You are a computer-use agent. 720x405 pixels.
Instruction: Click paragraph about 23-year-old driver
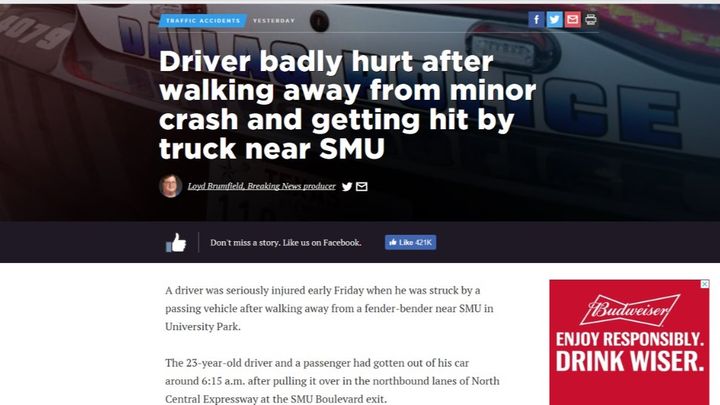coord(332,381)
